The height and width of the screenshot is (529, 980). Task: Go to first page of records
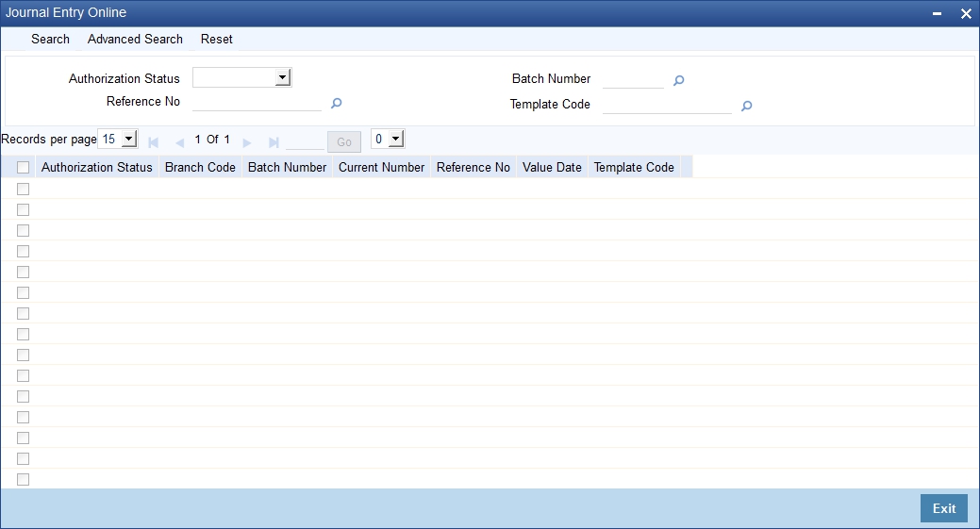coord(153,142)
